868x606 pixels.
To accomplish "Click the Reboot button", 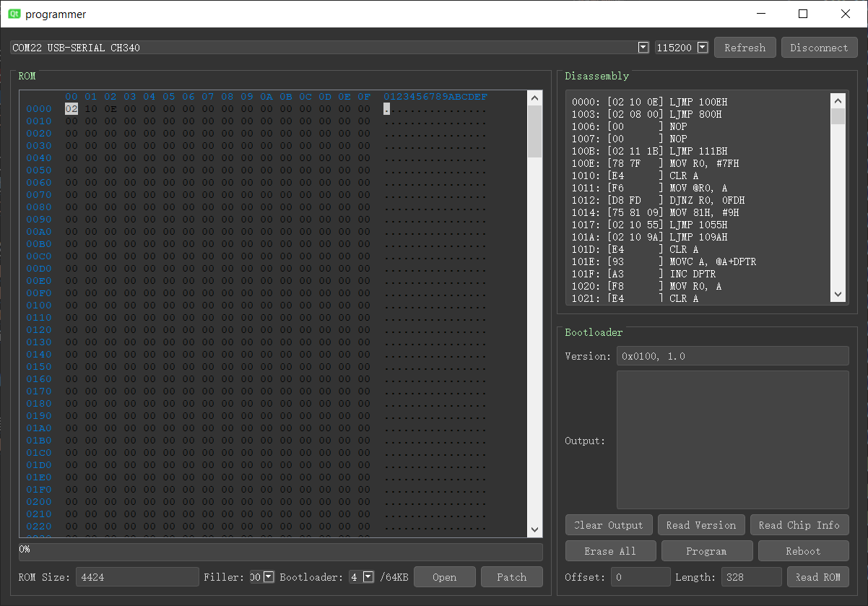I will [803, 551].
